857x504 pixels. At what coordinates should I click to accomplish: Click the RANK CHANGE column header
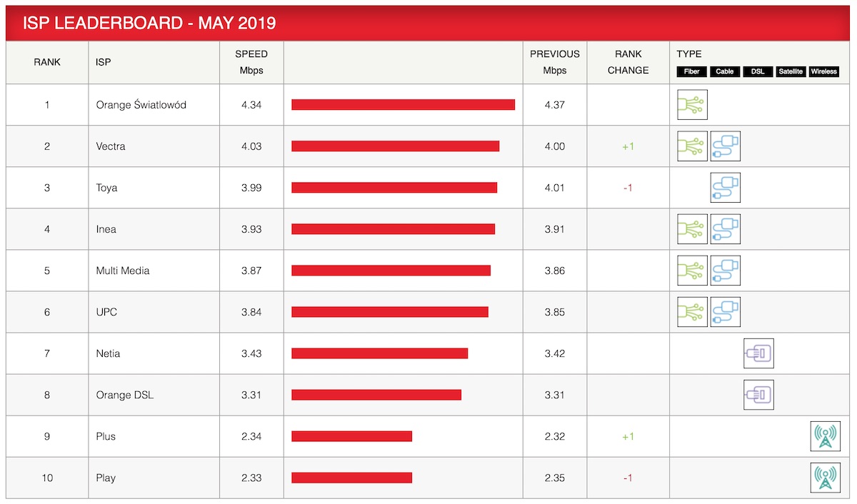click(x=628, y=62)
